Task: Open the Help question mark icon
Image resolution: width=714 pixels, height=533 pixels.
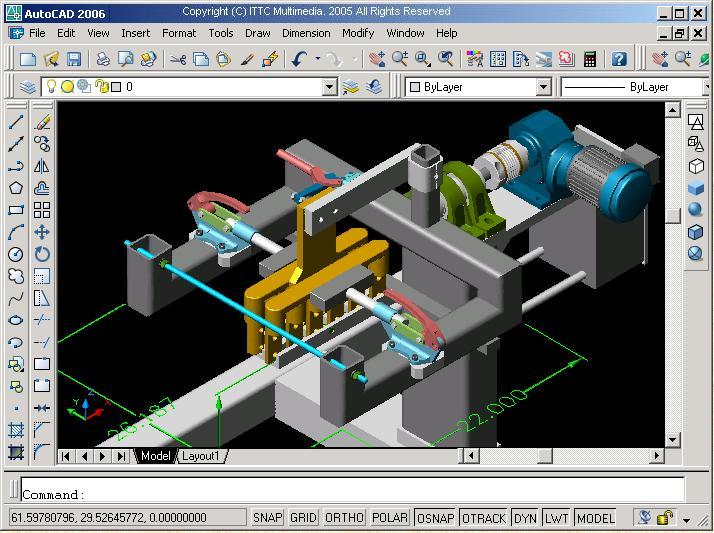Action: 619,59
